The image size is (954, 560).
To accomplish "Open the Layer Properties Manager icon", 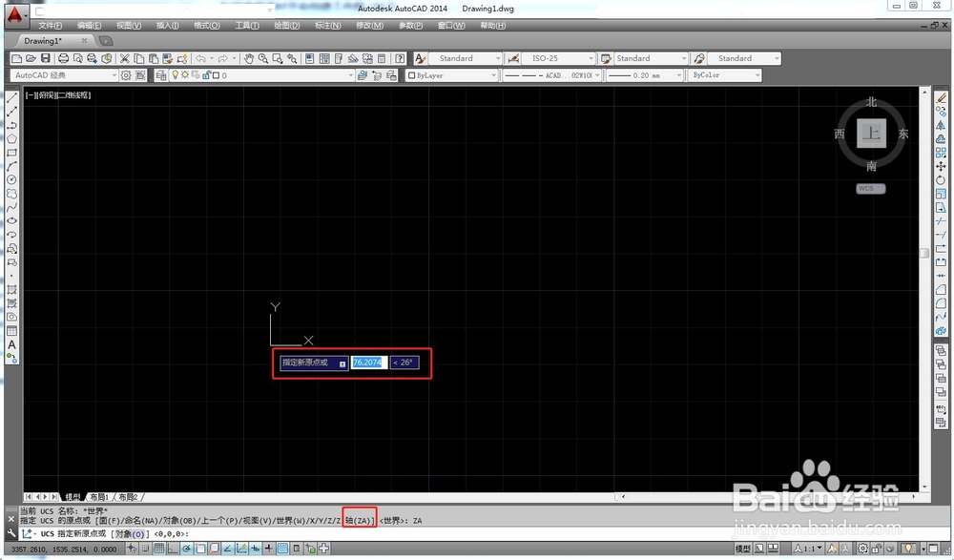I will coord(160,75).
